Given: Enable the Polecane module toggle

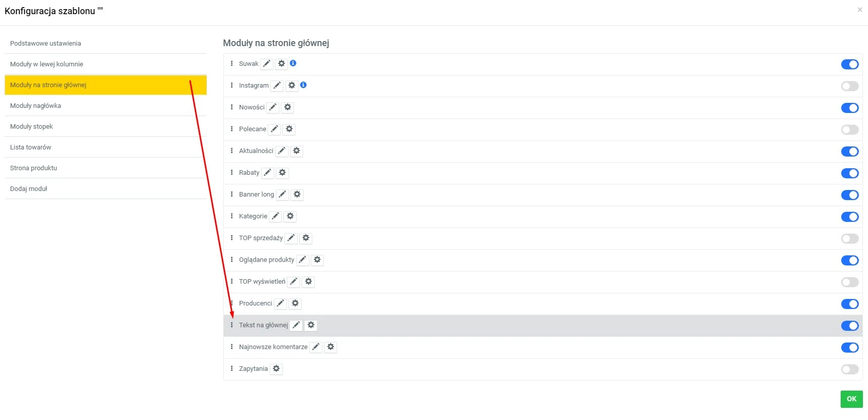Looking at the screenshot, I should pyautogui.click(x=850, y=130).
